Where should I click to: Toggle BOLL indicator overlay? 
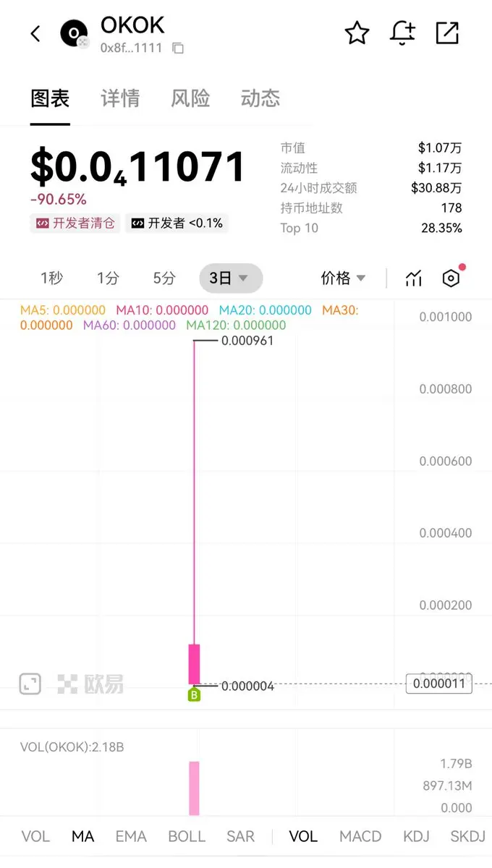[187, 836]
